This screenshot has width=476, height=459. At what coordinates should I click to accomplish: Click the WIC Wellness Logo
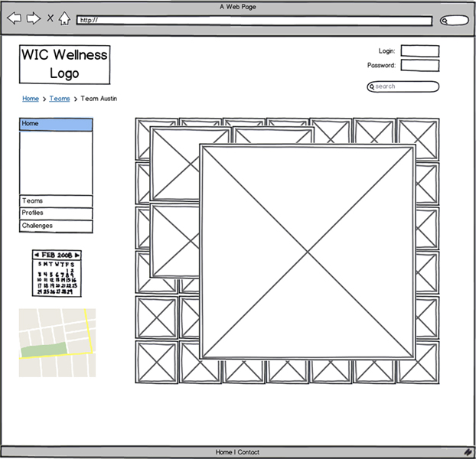tap(64, 64)
